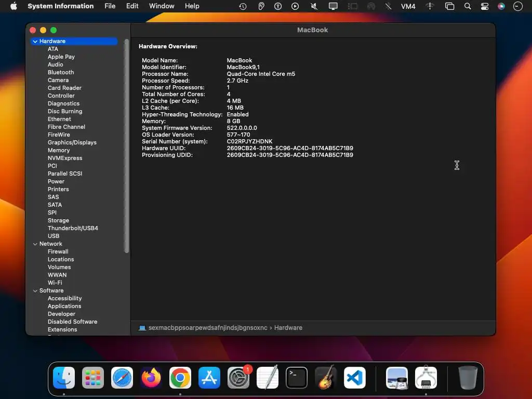Open the Window menu

(162, 6)
